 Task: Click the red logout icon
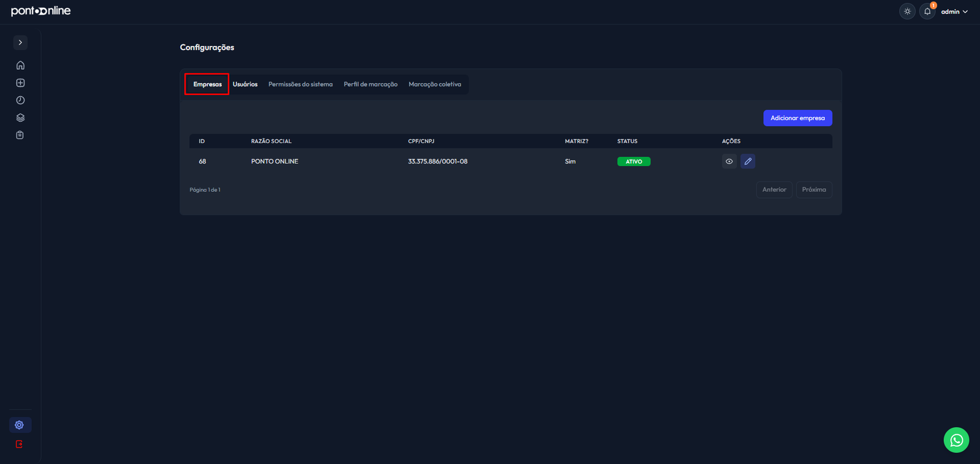pos(20,444)
